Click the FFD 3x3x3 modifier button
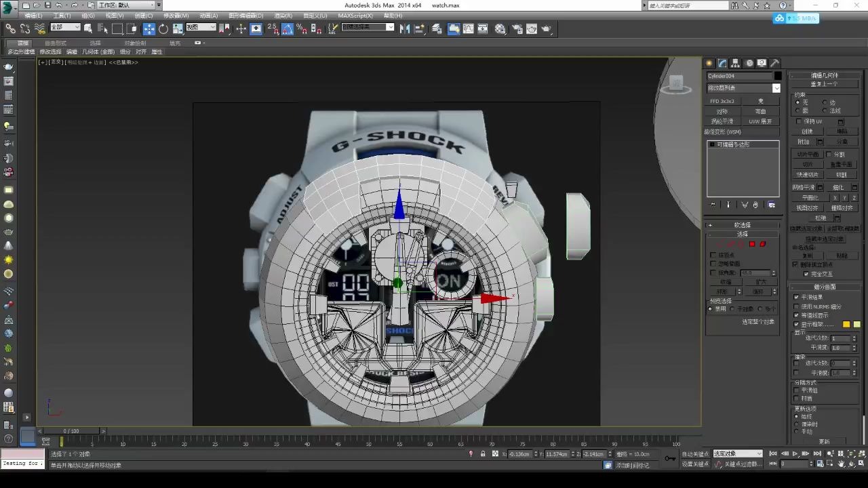This screenshot has height=488, width=868. click(722, 101)
